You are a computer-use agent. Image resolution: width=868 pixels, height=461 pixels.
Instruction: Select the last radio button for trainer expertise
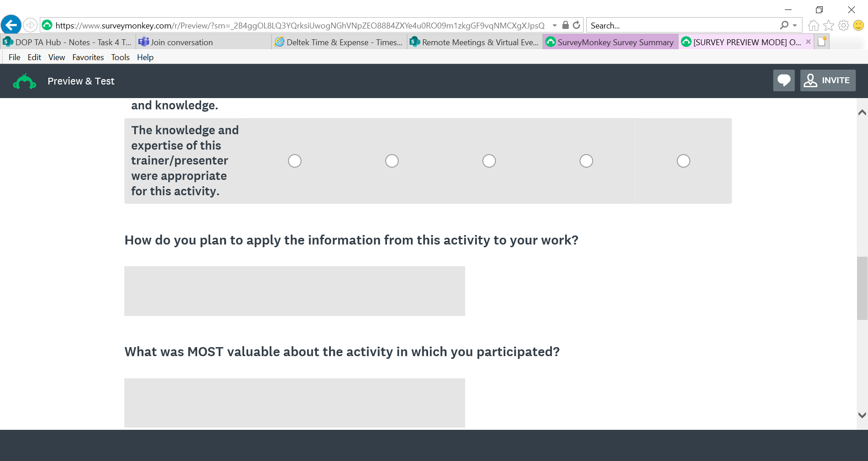(684, 161)
